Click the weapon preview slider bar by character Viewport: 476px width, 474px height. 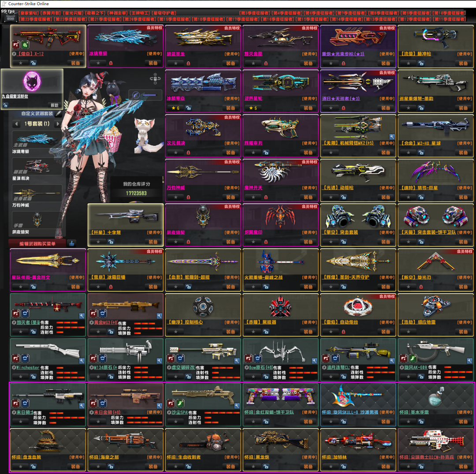145,95
